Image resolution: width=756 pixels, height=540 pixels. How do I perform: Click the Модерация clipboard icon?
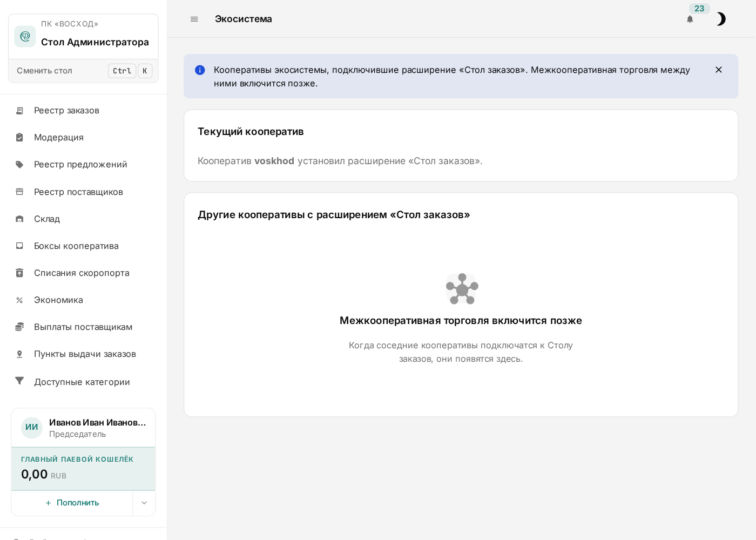coord(19,138)
